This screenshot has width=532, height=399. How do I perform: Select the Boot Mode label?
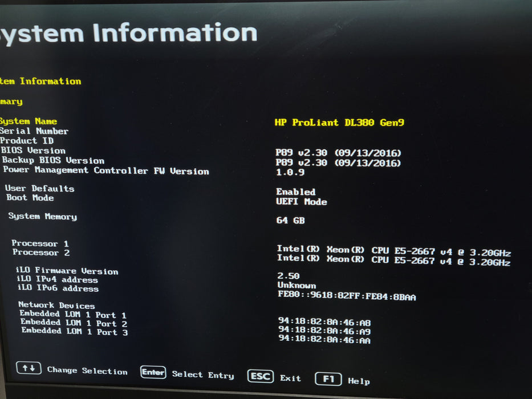pyautogui.click(x=30, y=197)
